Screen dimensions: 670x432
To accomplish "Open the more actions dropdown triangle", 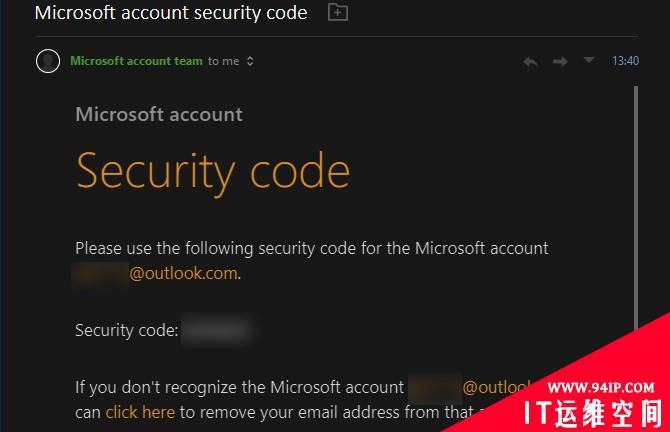I will pyautogui.click(x=589, y=60).
